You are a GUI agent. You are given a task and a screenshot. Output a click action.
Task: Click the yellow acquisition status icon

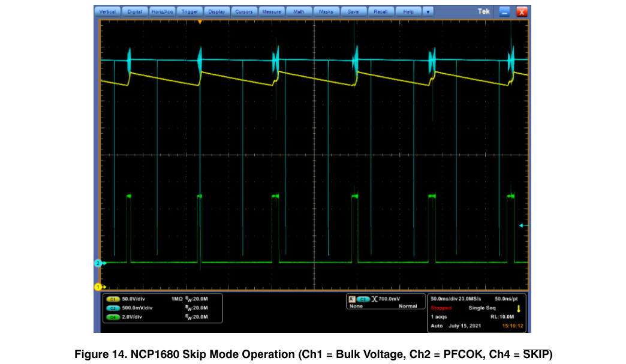coord(519,308)
